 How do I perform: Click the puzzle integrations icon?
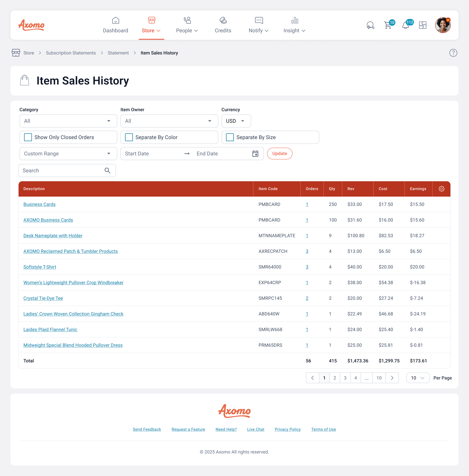(x=423, y=25)
